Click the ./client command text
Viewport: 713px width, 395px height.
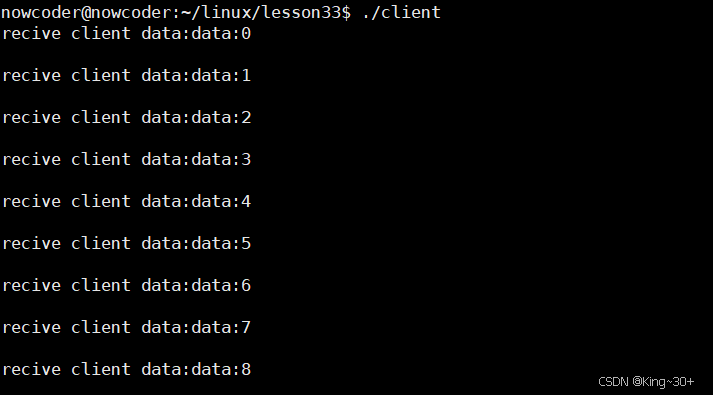402,12
